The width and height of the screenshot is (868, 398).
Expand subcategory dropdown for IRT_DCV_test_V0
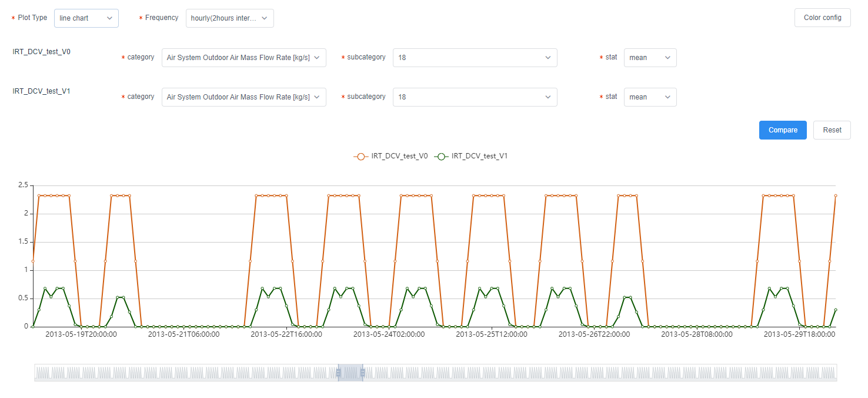[x=475, y=58]
